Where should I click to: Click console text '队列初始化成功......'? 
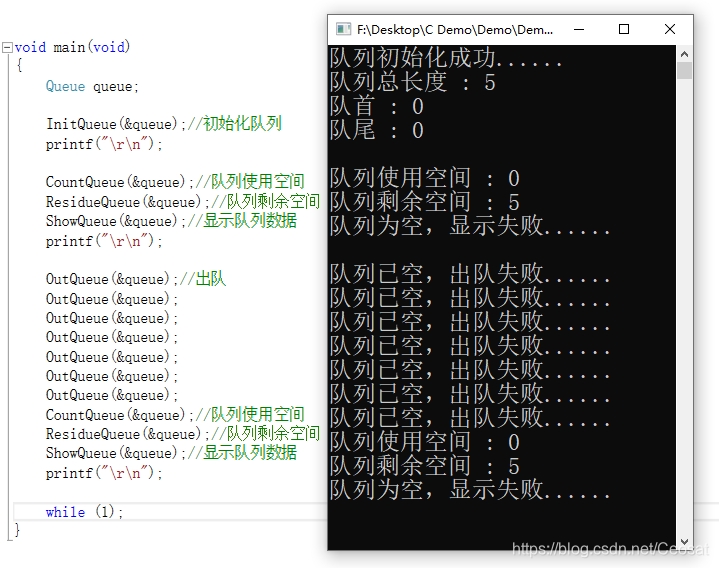pos(446,58)
